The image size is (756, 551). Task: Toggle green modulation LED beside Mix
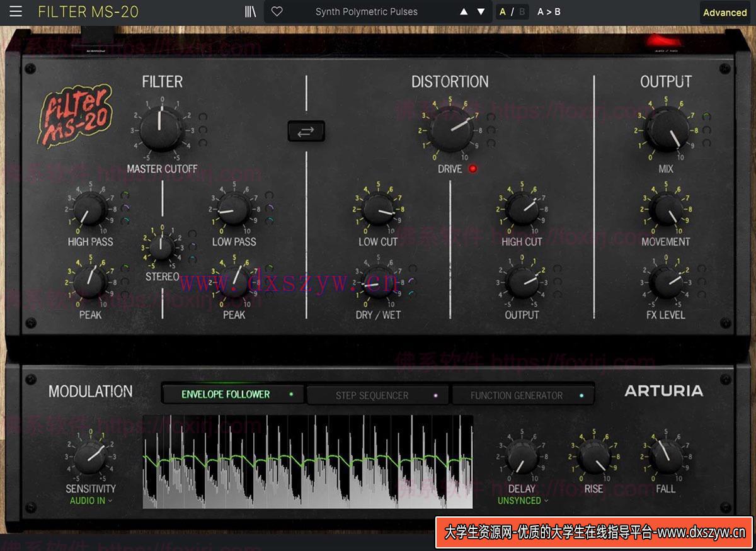coord(707,116)
